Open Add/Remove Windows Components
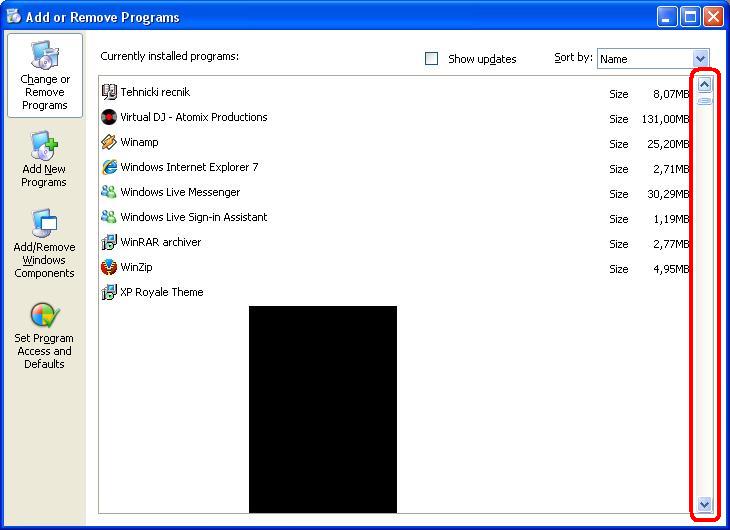This screenshot has height=530, width=730. [x=44, y=244]
